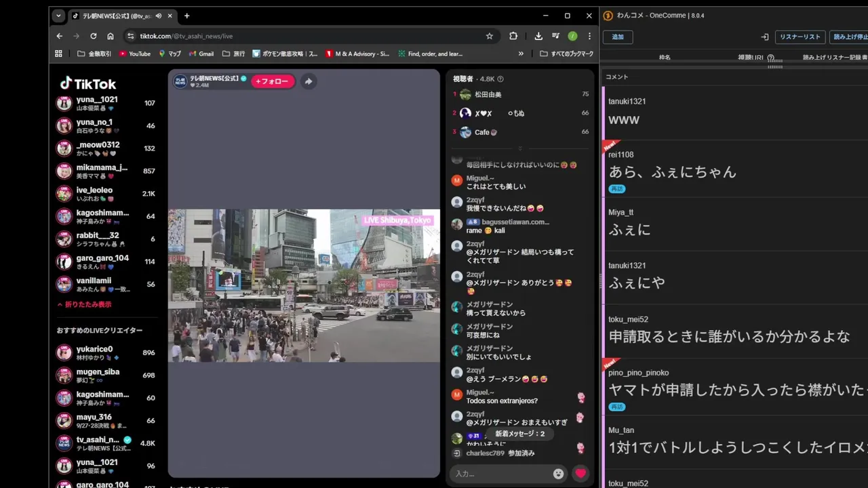Screen dimensions: 868x488
Task: Open the YouTube bookmark
Action: click(x=135, y=54)
